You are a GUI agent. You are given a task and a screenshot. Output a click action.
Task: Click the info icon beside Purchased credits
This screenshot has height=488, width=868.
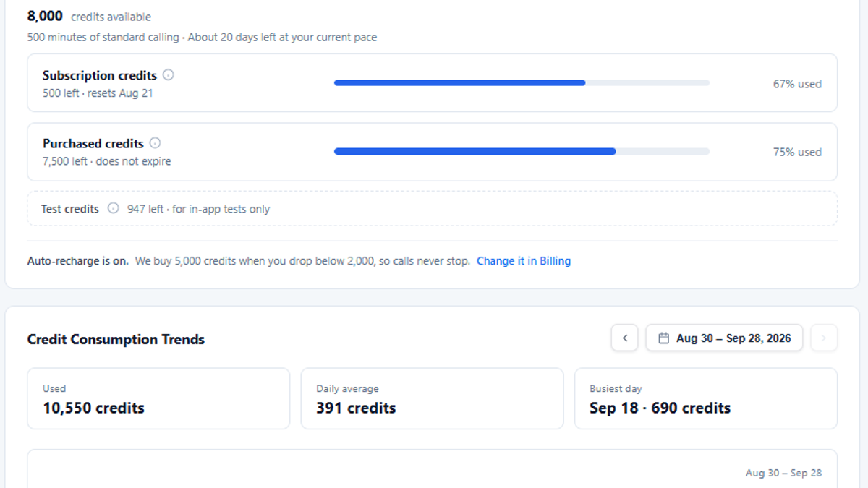155,142
